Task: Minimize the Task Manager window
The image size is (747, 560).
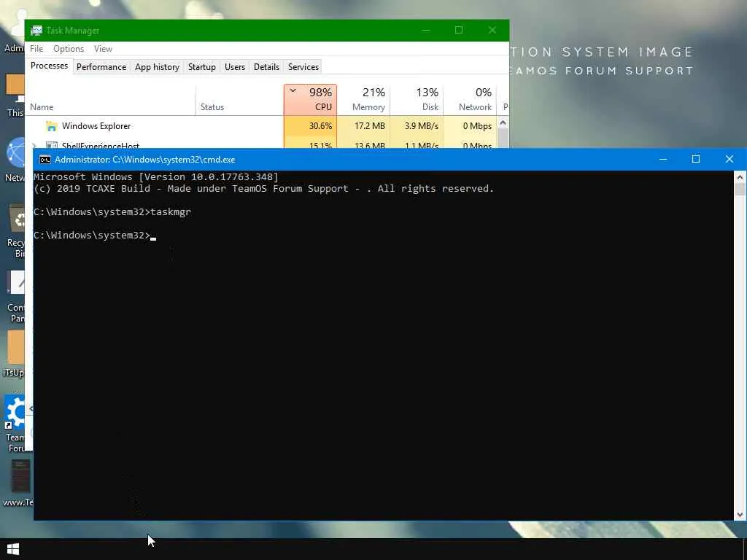Action: 426,30
